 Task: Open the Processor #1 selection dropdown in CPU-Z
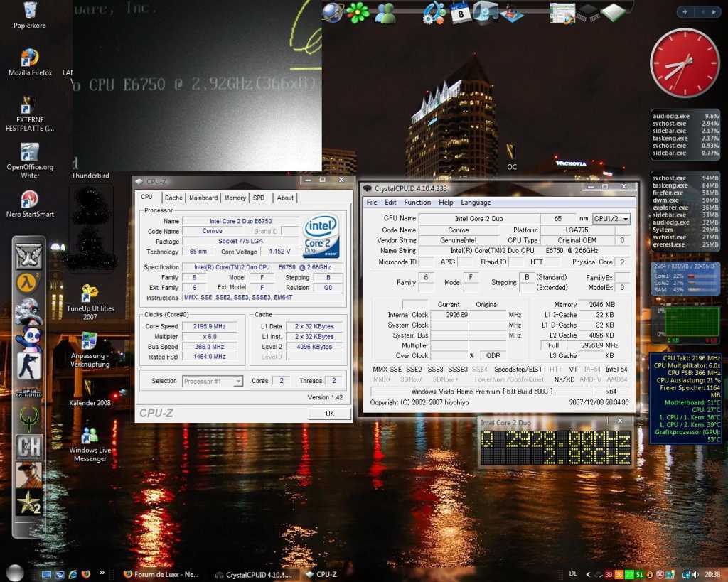click(x=212, y=381)
